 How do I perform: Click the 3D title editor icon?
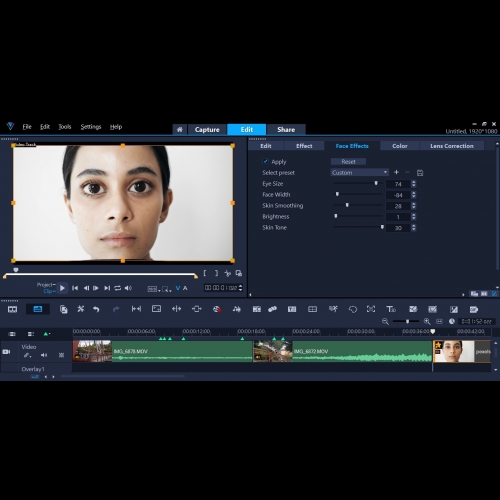pos(391,309)
